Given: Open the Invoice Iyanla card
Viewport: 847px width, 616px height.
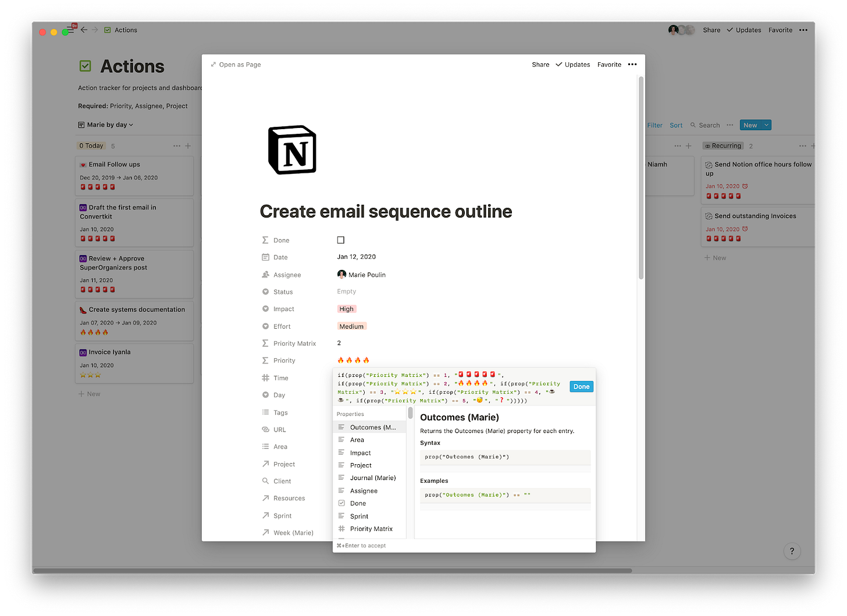Looking at the screenshot, I should point(134,364).
